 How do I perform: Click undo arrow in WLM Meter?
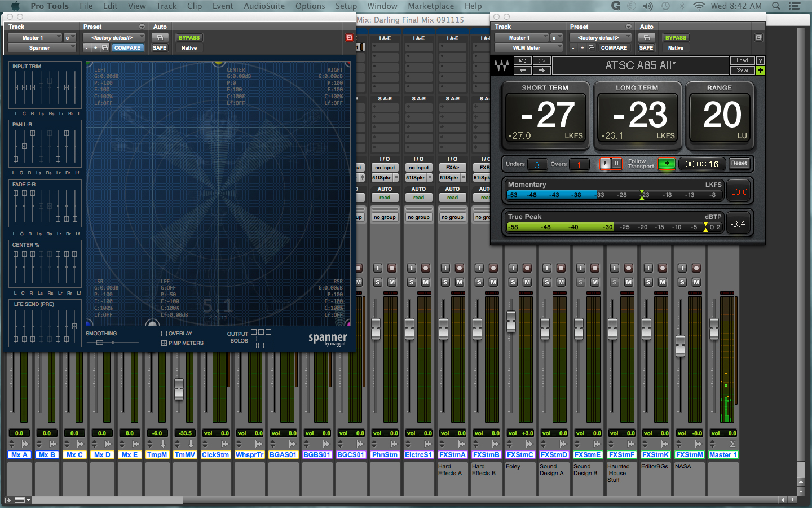click(523, 60)
